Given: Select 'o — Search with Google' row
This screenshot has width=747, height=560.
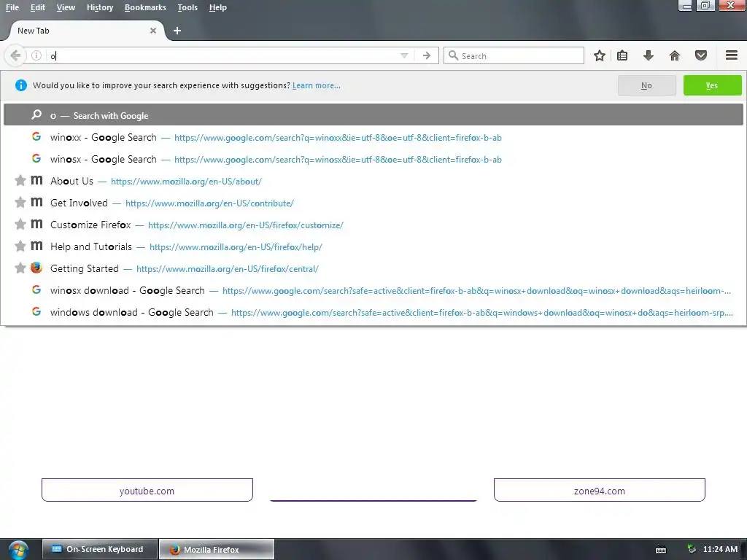Looking at the screenshot, I should coord(373,115).
